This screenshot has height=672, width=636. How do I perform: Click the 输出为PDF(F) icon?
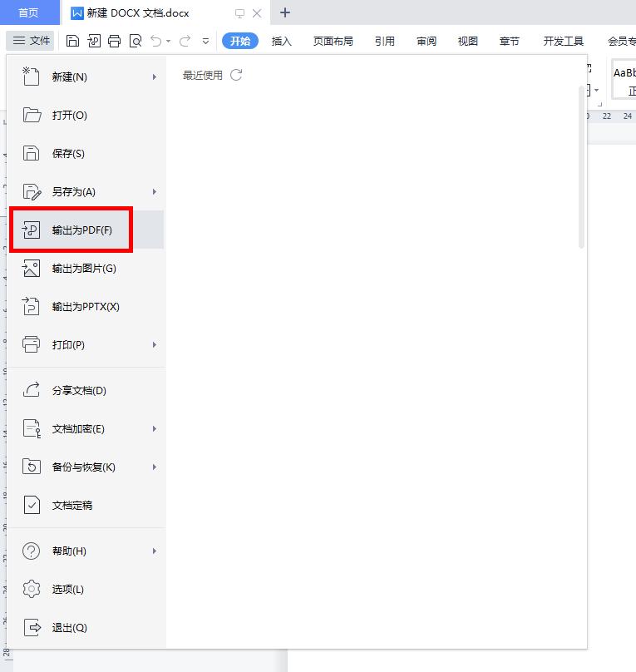31,230
